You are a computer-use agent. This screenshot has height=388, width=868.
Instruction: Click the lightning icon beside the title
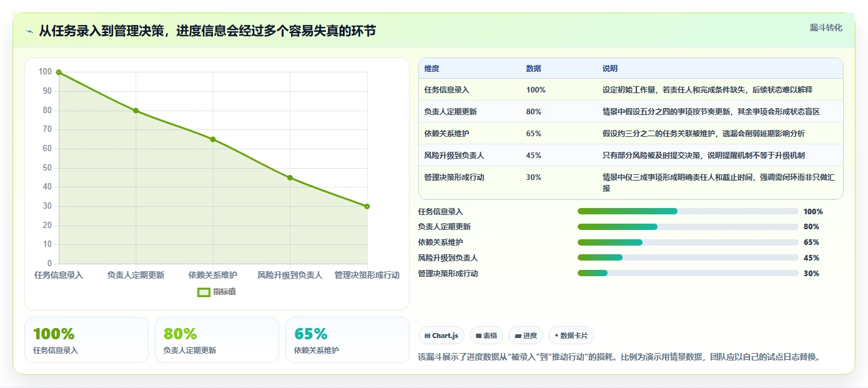[x=30, y=31]
